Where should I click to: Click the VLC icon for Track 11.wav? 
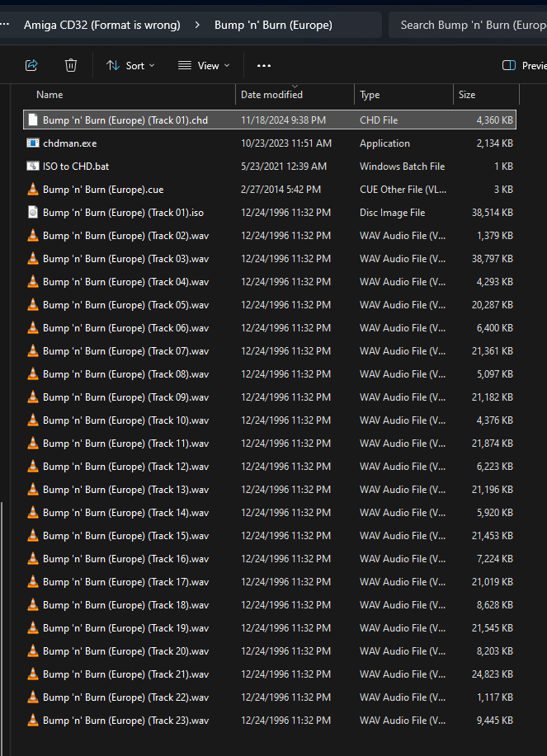point(33,443)
